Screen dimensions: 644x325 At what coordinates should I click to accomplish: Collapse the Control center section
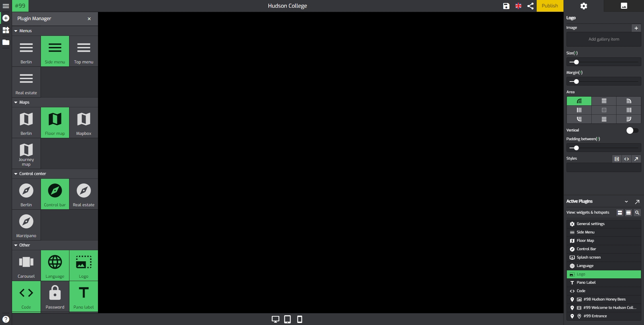click(x=16, y=174)
